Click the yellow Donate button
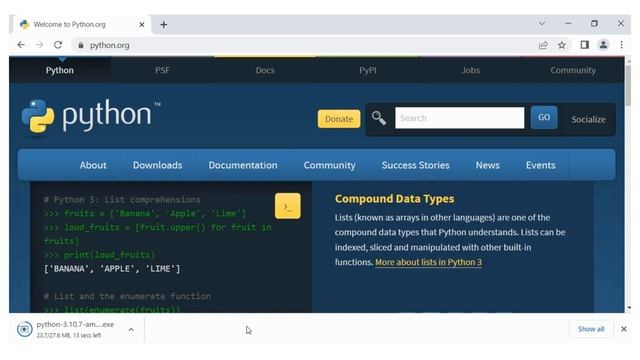 339,119
